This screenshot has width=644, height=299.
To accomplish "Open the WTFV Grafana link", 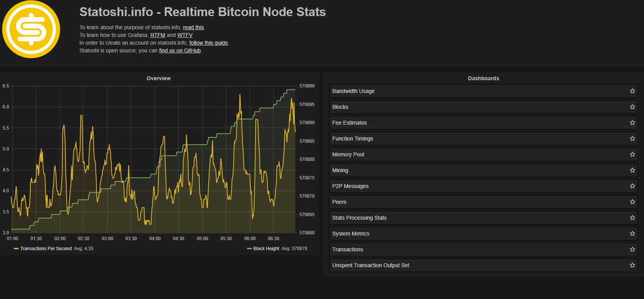I will (185, 35).
